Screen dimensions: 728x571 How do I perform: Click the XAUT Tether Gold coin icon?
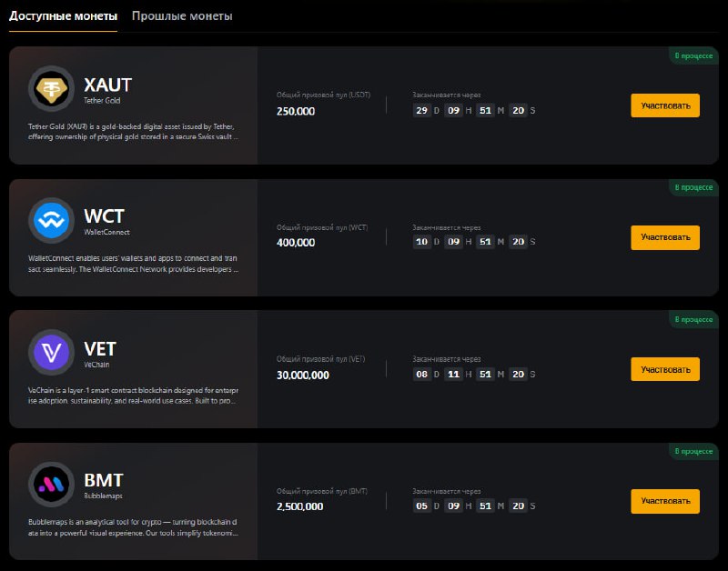(51, 88)
